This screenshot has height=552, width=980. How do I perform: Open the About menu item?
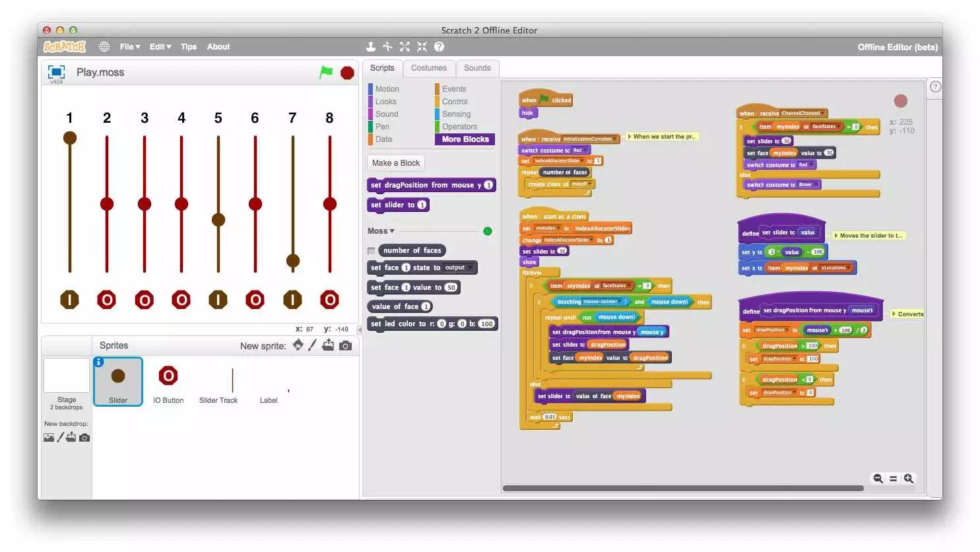[218, 46]
